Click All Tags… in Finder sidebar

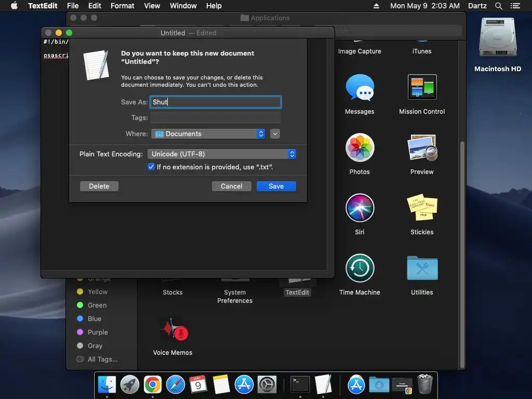pyautogui.click(x=97, y=360)
